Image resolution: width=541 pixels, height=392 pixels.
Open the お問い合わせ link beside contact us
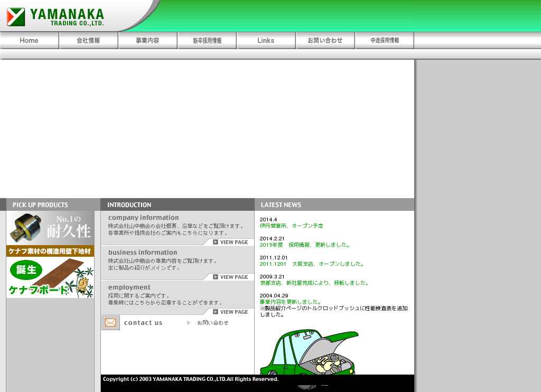click(212, 323)
